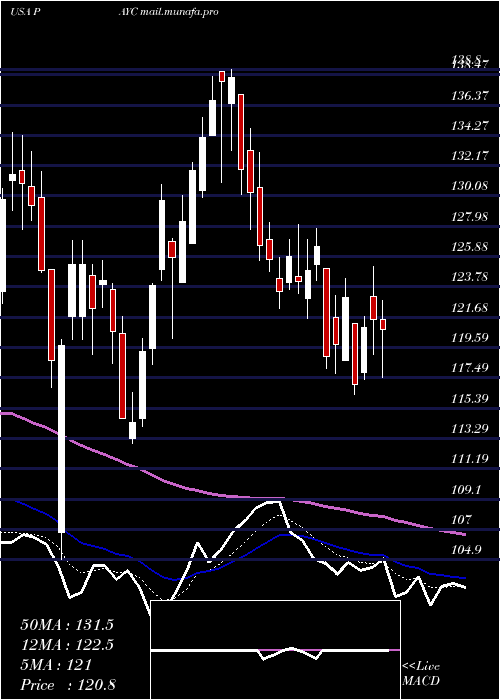
Task: Click the 115.39 price axis label
Action: [x=470, y=398]
